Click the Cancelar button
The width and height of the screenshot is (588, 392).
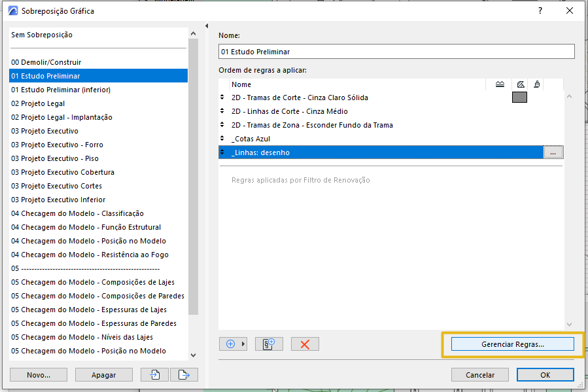(x=480, y=375)
